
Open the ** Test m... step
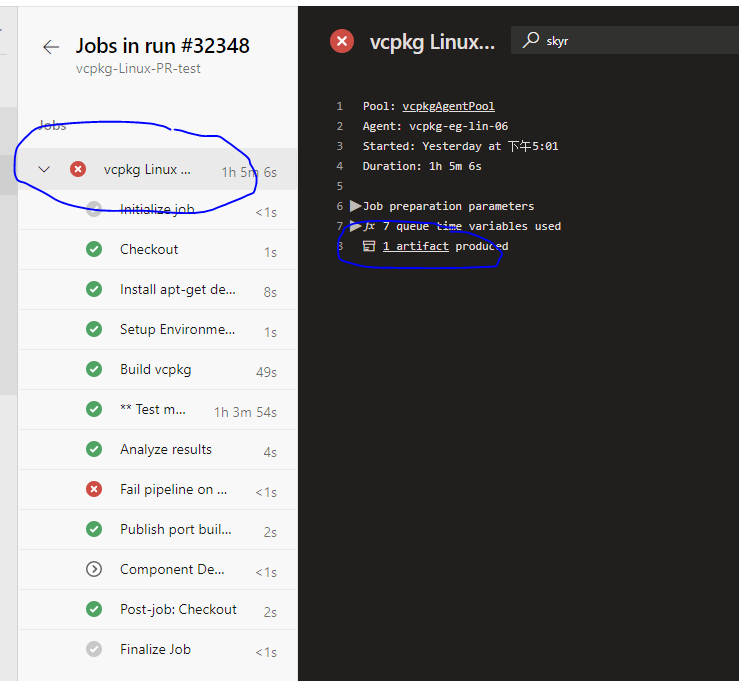(157, 410)
